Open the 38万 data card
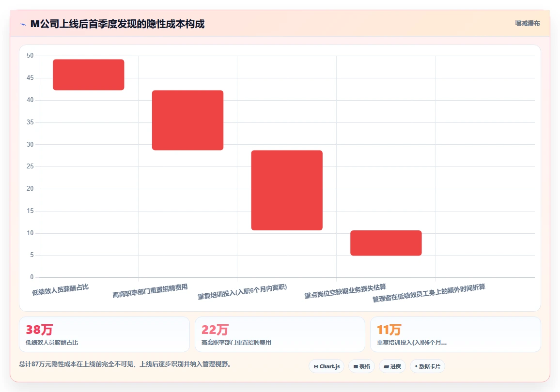Image resolution: width=560 pixels, height=392 pixels. point(104,334)
